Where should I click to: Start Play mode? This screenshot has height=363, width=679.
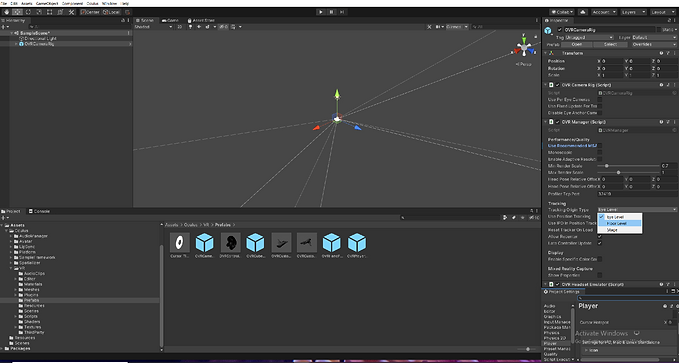[x=321, y=12]
